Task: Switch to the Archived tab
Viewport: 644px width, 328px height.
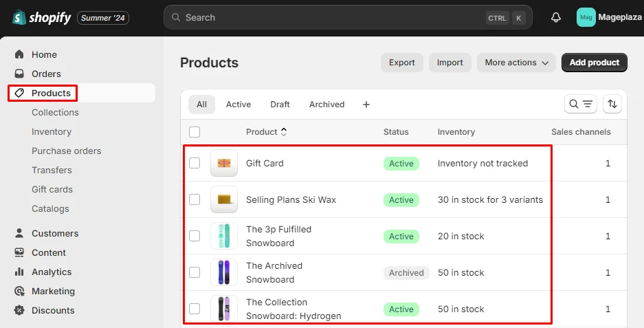Action: (326, 105)
